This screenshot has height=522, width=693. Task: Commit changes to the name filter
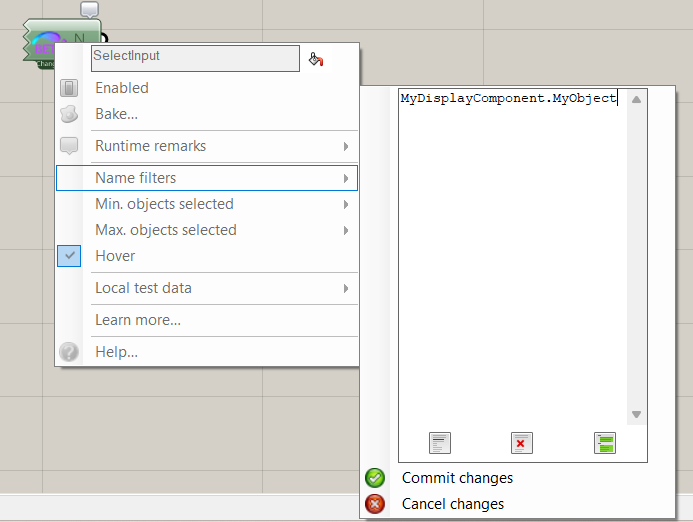pos(457,478)
